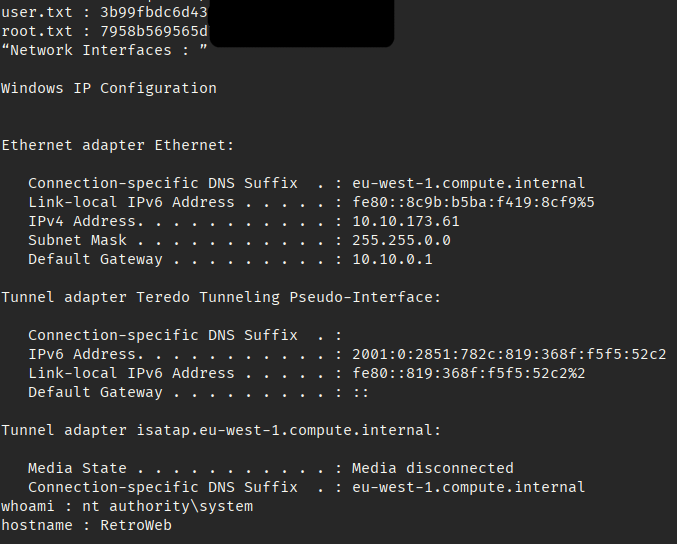
Task: Click the Teredo default gateway "::" value
Action: (361, 392)
